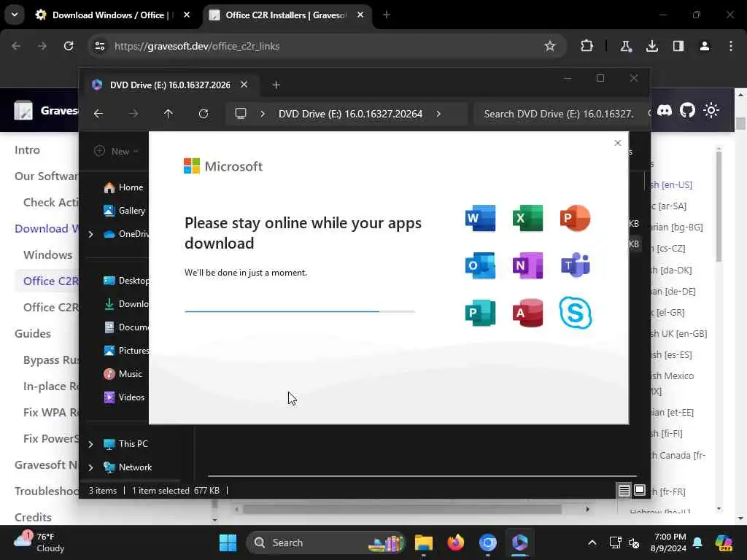Switch Explorer to details view
Image resolution: width=747 pixels, height=560 pixels.
point(624,490)
